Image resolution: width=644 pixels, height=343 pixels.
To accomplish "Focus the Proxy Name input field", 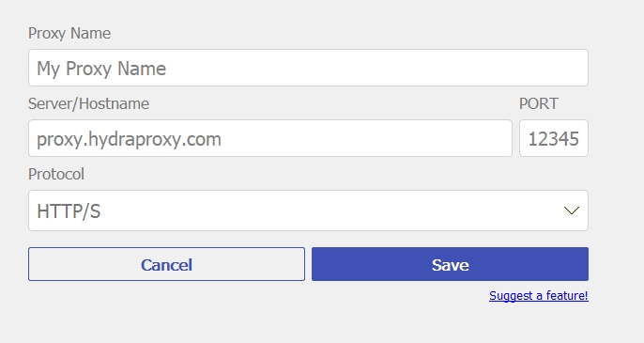I will [x=308, y=68].
